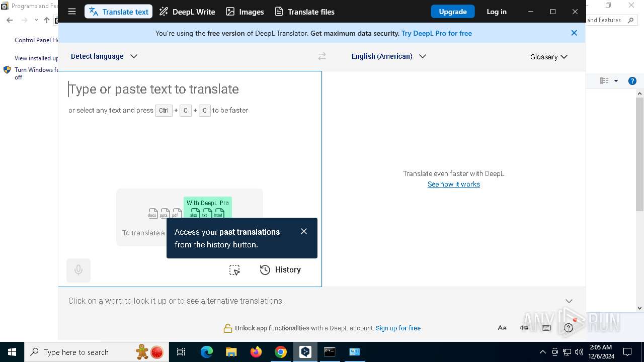The height and width of the screenshot is (362, 644).
Task: Click the network tray icon
Action: click(x=567, y=352)
